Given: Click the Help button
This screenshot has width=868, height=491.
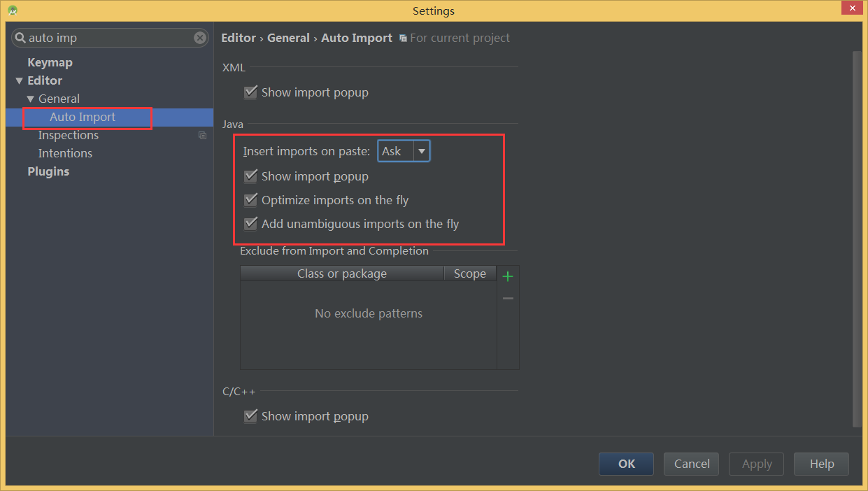Looking at the screenshot, I should (822, 464).
